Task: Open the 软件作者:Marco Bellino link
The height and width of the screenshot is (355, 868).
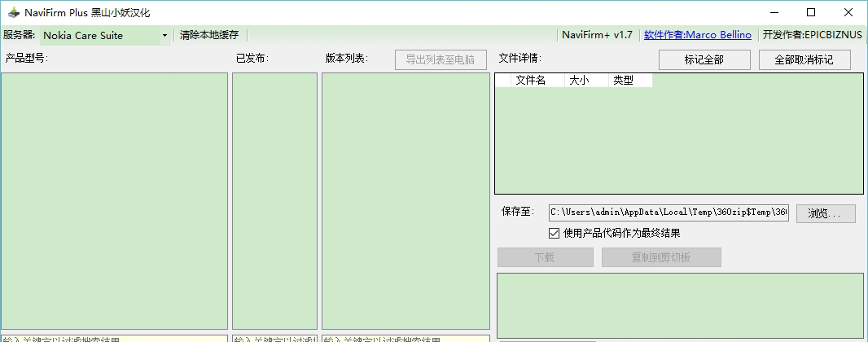Action: click(x=698, y=35)
